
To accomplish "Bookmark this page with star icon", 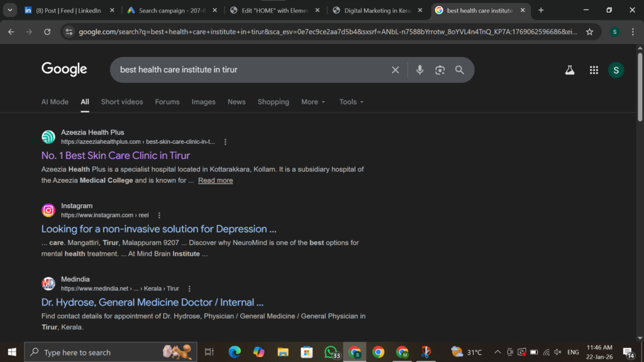I will (x=589, y=31).
